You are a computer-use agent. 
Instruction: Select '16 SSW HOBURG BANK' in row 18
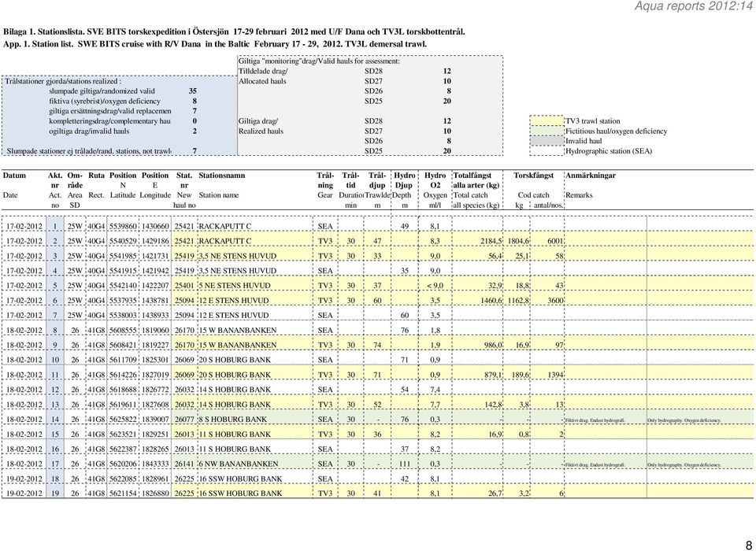tap(241, 479)
